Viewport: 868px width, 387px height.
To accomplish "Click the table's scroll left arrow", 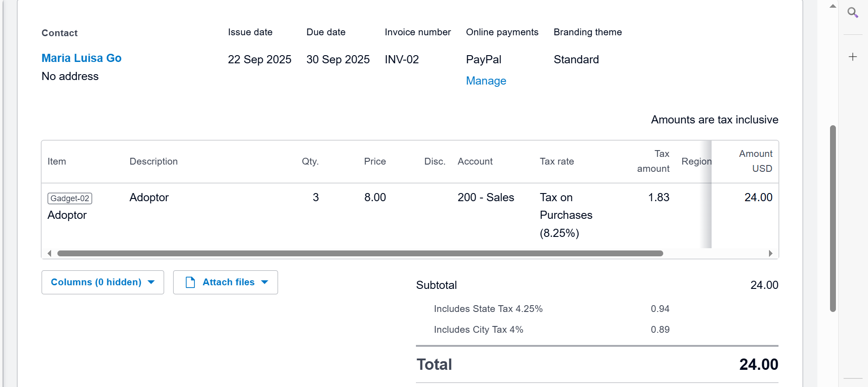I will click(x=49, y=254).
